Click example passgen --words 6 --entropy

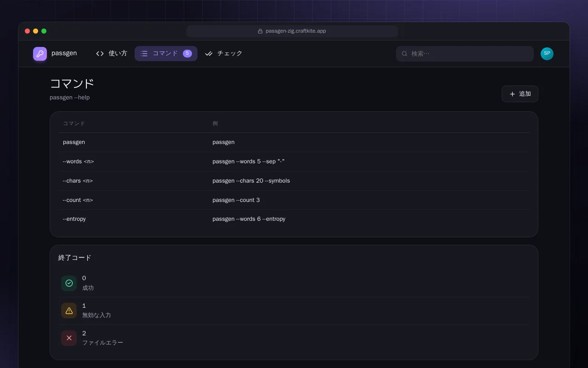coord(249,219)
